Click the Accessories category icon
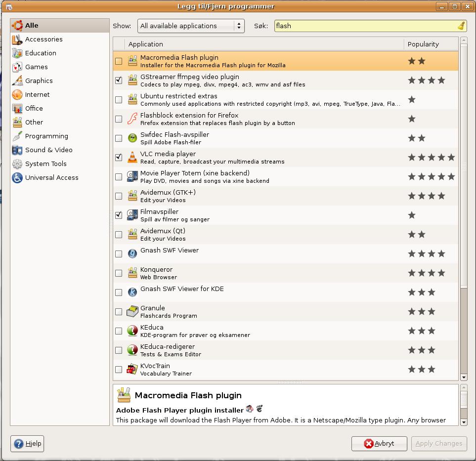 click(x=17, y=40)
